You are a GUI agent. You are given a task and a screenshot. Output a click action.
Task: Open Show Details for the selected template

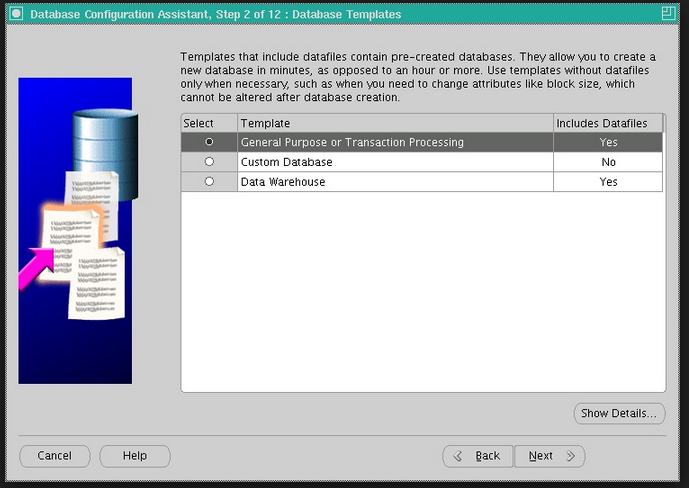pos(620,414)
